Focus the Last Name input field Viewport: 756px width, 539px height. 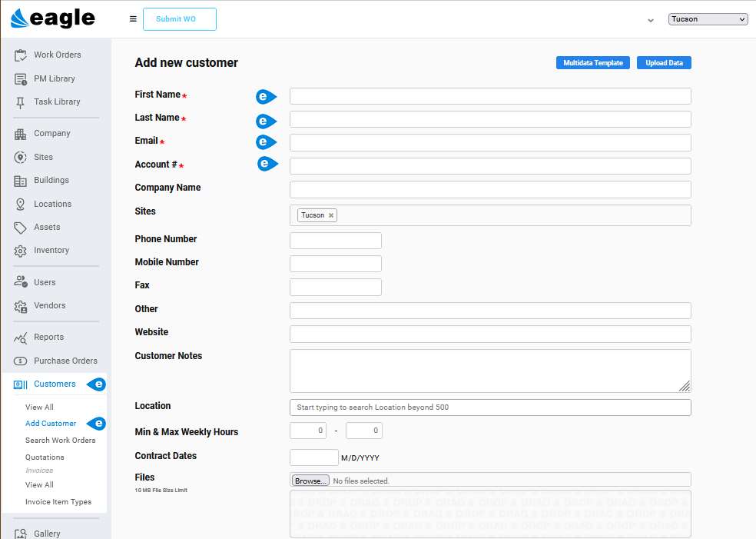pyautogui.click(x=490, y=119)
